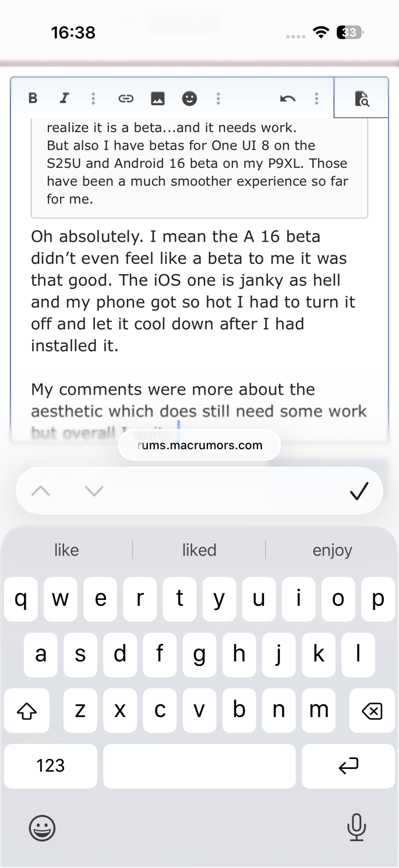Viewport: 399px width, 868px height.
Task: Expand more insert options after smiley icon
Action: pyautogui.click(x=219, y=99)
